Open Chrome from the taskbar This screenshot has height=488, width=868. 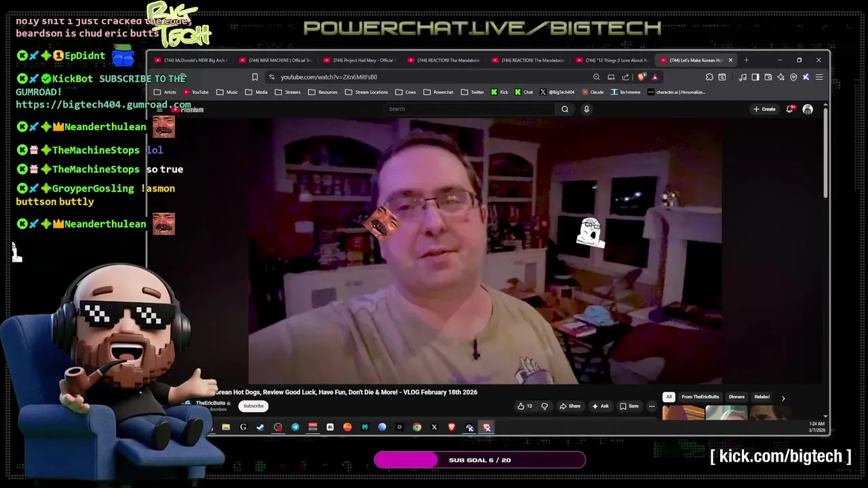click(417, 427)
